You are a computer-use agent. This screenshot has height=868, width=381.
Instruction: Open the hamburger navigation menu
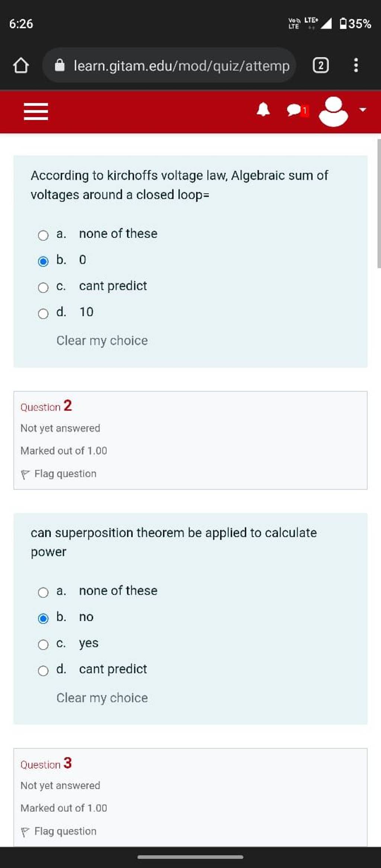click(x=36, y=111)
